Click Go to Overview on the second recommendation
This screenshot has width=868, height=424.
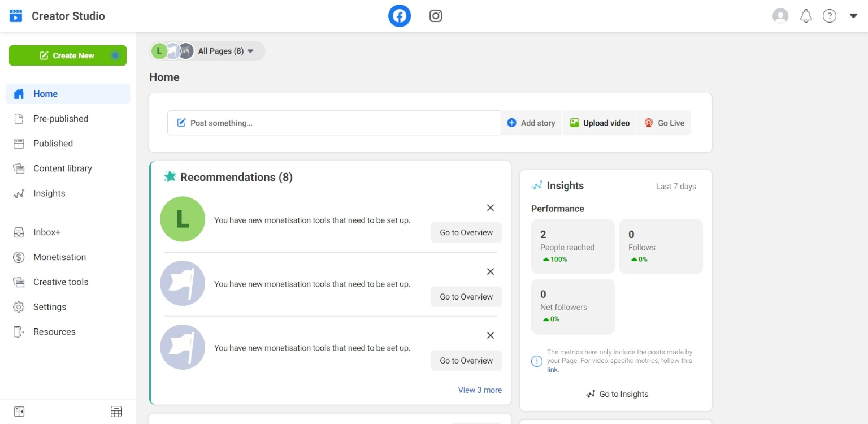click(x=466, y=297)
